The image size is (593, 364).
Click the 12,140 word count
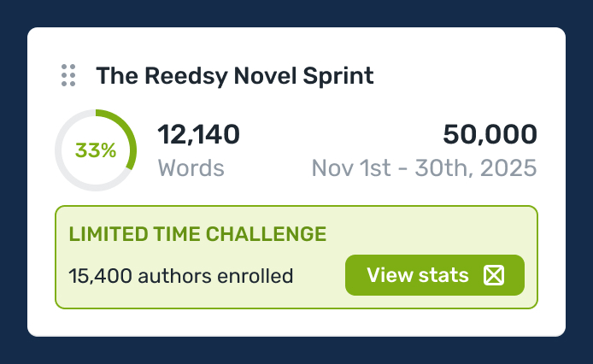coord(199,134)
